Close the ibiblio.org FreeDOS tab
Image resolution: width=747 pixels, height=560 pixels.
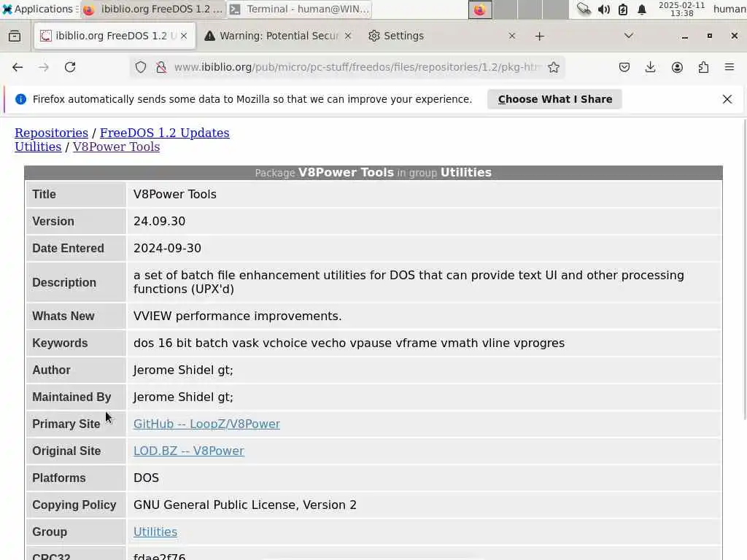[x=184, y=36]
